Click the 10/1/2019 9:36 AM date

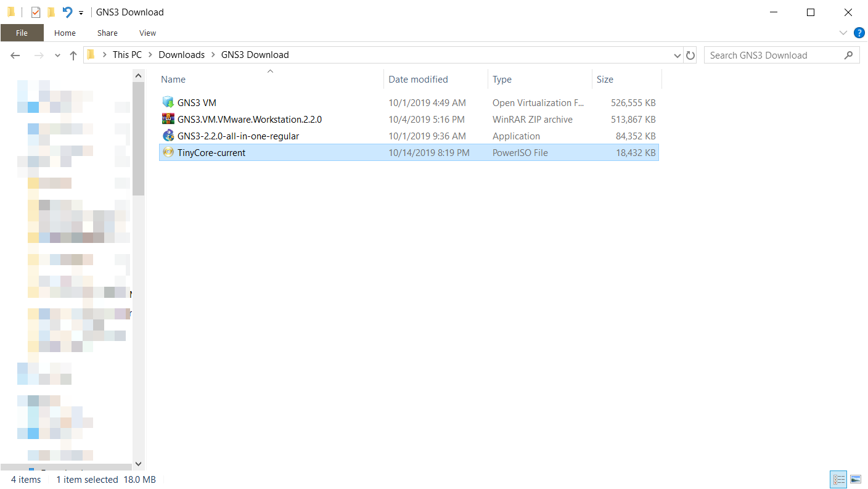(427, 136)
